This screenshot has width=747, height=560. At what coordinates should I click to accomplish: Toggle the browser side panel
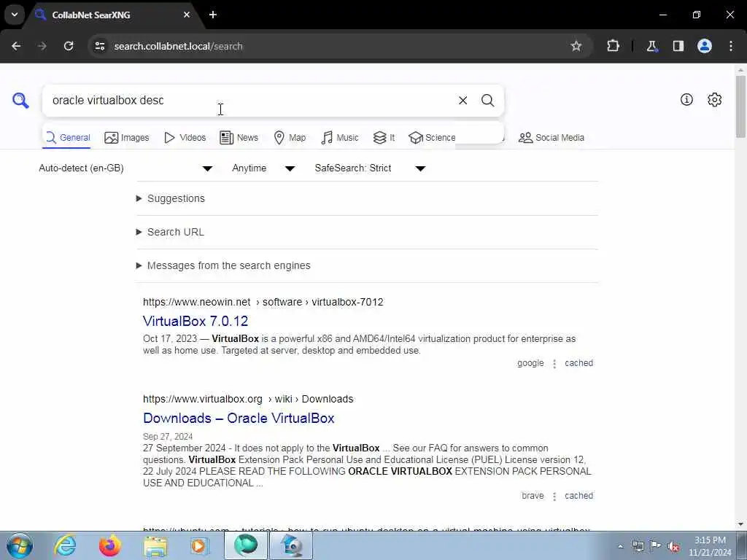pyautogui.click(x=678, y=46)
